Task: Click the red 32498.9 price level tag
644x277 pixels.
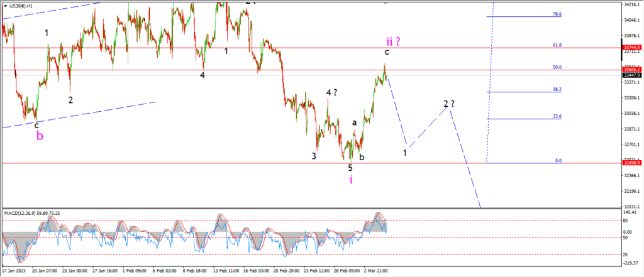Action: click(x=631, y=163)
